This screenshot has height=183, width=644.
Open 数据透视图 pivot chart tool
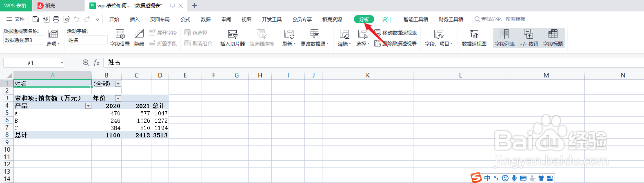[474, 38]
